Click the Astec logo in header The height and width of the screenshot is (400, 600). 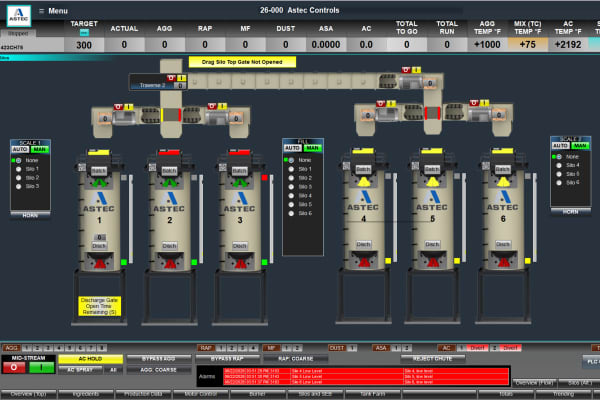point(19,15)
